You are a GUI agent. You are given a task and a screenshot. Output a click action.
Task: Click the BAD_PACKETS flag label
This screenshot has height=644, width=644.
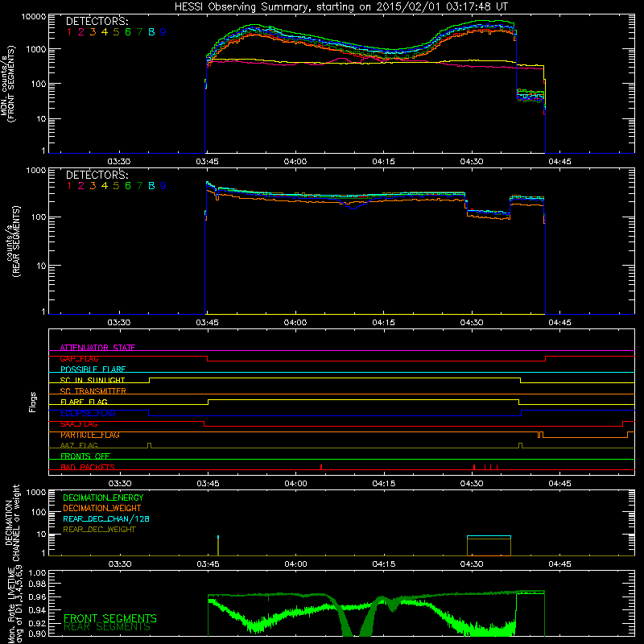coord(88,467)
